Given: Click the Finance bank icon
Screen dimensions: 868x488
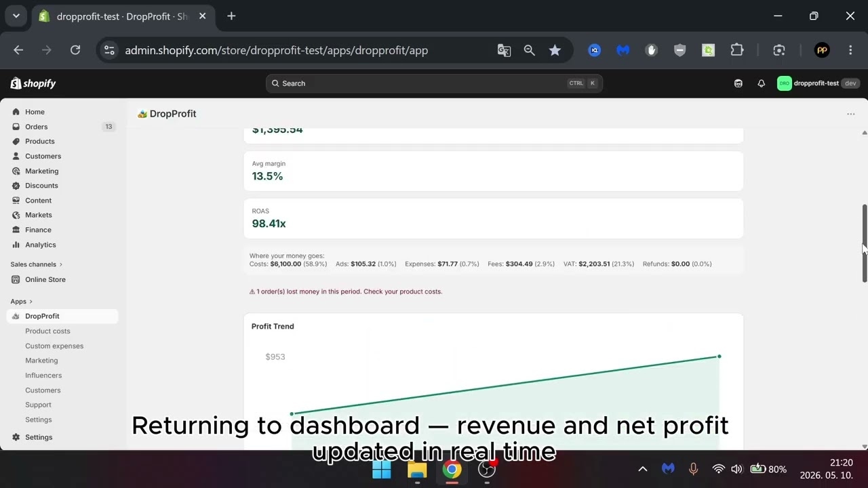Looking at the screenshot, I should (x=16, y=230).
